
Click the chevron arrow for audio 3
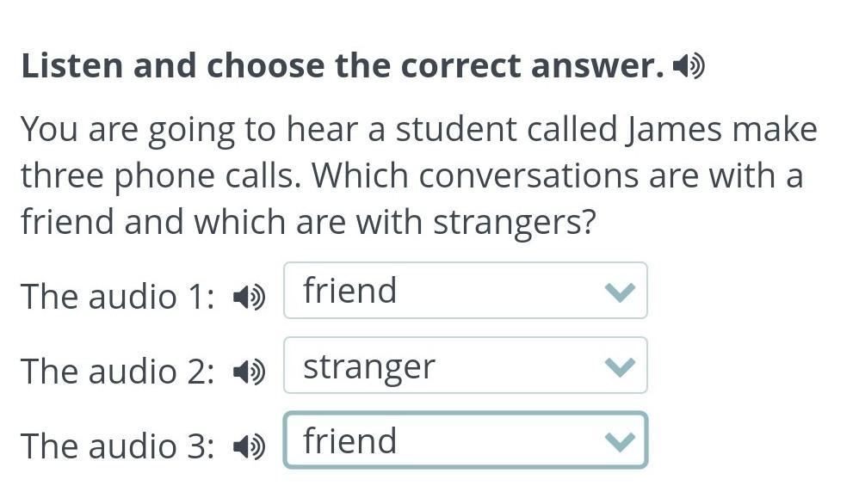620,442
